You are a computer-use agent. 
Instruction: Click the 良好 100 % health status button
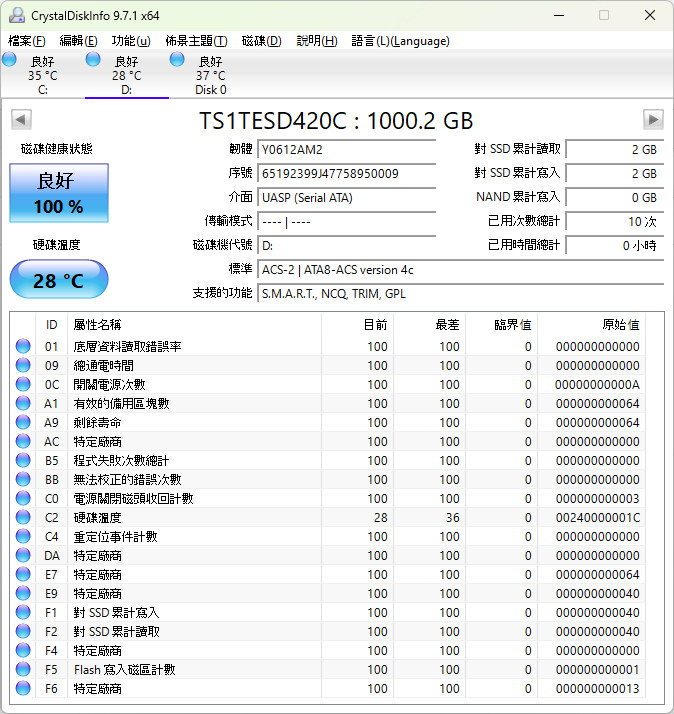59,193
